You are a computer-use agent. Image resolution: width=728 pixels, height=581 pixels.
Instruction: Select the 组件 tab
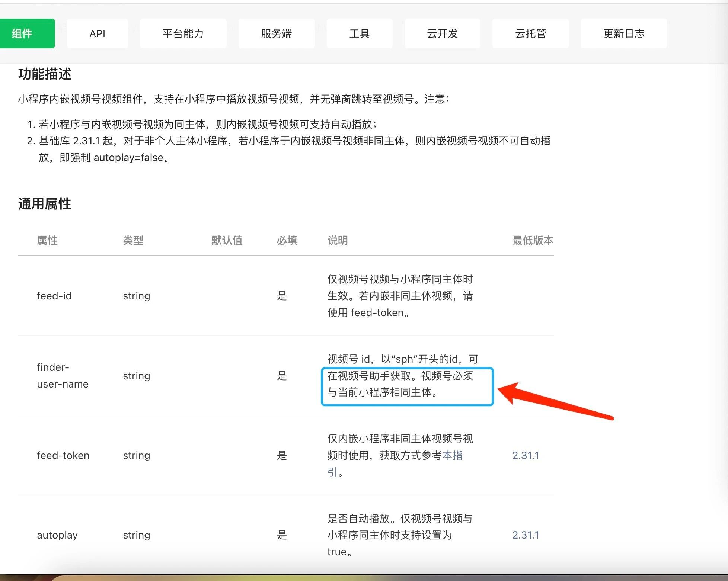click(22, 33)
